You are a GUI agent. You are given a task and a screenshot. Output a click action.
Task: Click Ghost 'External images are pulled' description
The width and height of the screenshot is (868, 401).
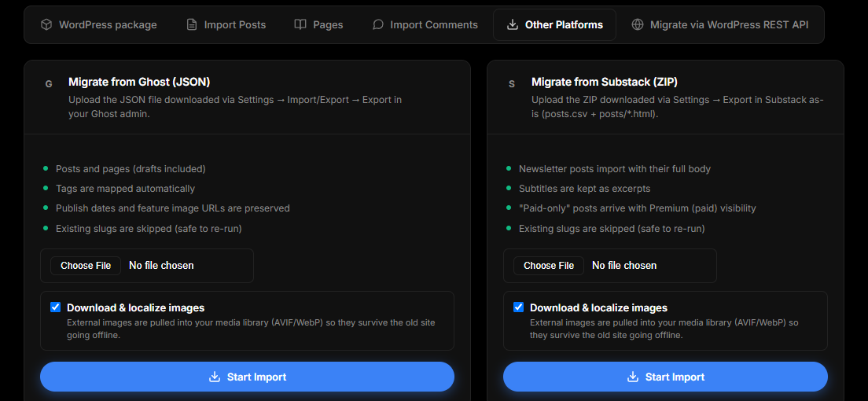(x=251, y=329)
